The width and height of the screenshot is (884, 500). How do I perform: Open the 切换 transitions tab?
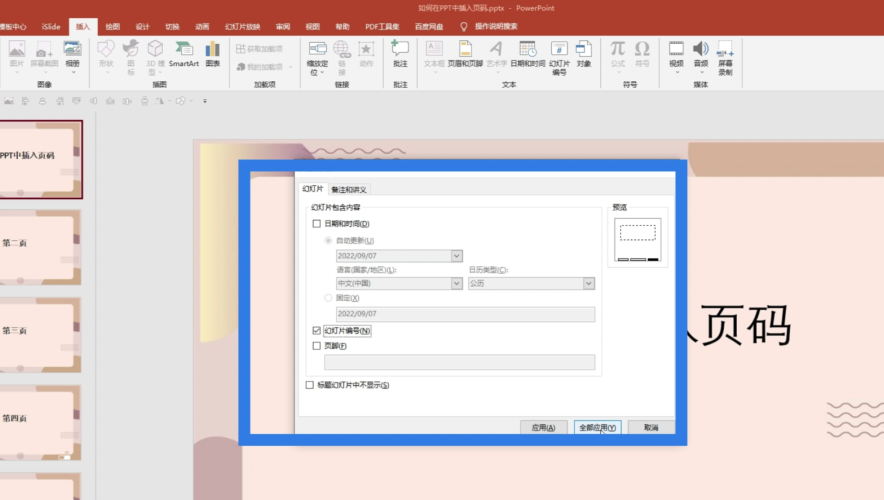(x=172, y=26)
